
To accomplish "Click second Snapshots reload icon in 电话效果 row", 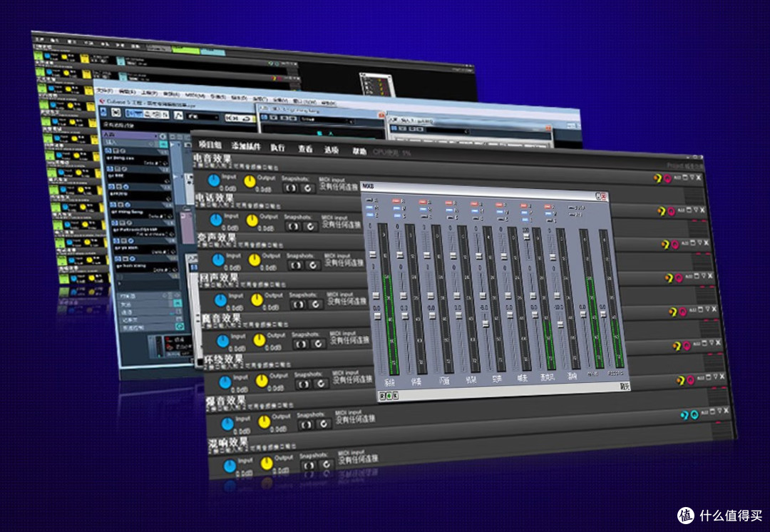I will pos(310,227).
